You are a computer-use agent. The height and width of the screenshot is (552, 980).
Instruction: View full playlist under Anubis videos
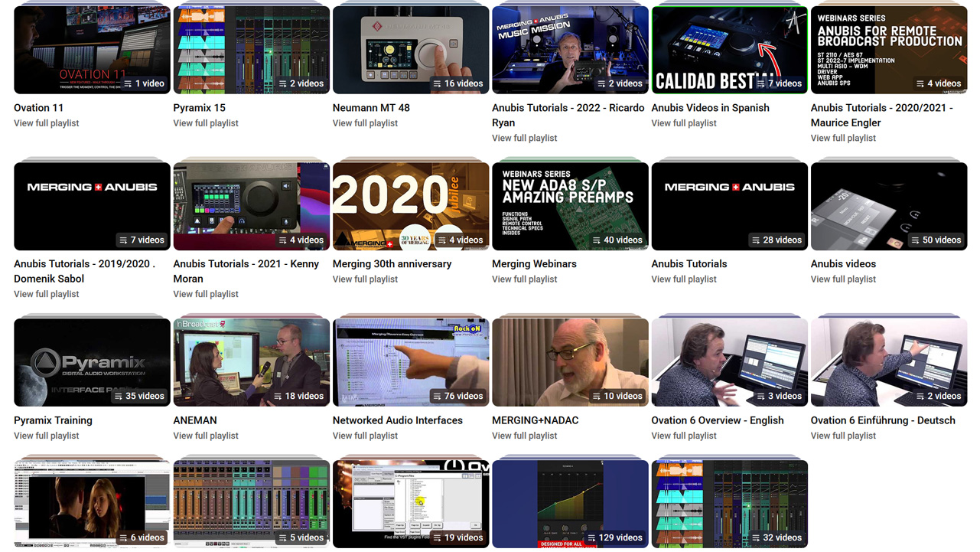[844, 279]
